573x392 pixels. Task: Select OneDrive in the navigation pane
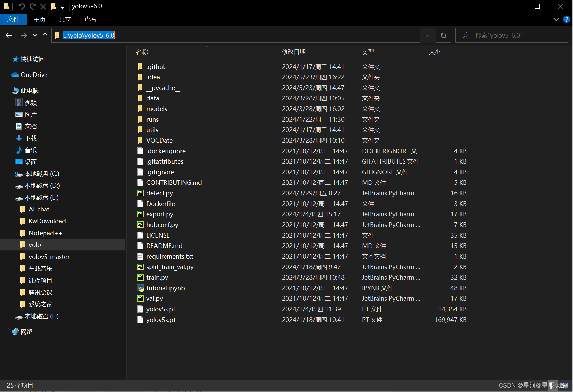(x=34, y=75)
